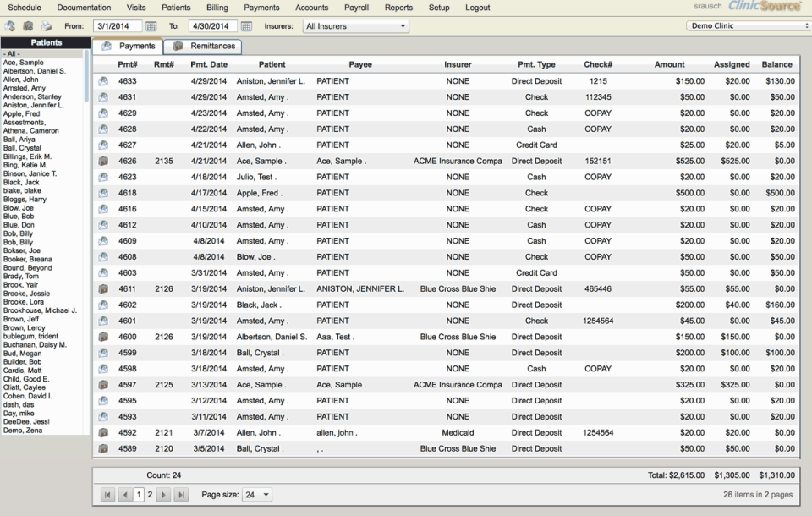Click 'Julio, Test .' patient cell
Image resolution: width=812 pixels, height=516 pixels.
coord(257,177)
